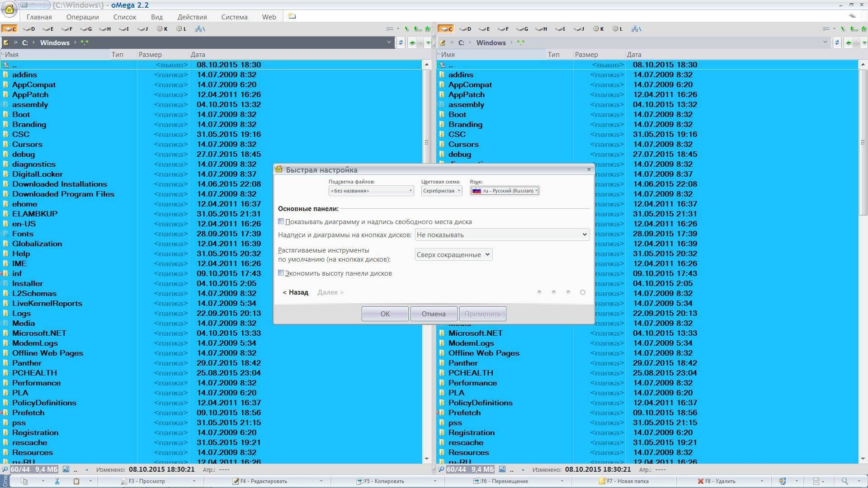Click scissors cut icon in bottom toolbar
This screenshot has width=868, height=488.
click(x=57, y=481)
